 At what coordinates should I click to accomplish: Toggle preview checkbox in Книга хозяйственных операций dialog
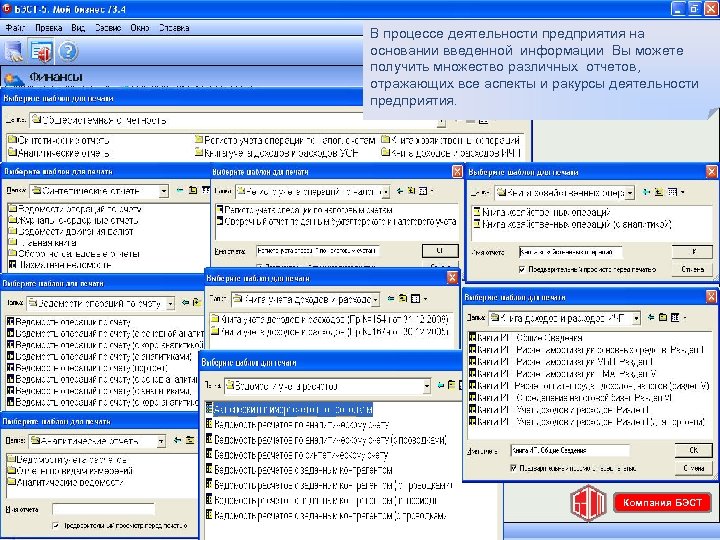522,270
